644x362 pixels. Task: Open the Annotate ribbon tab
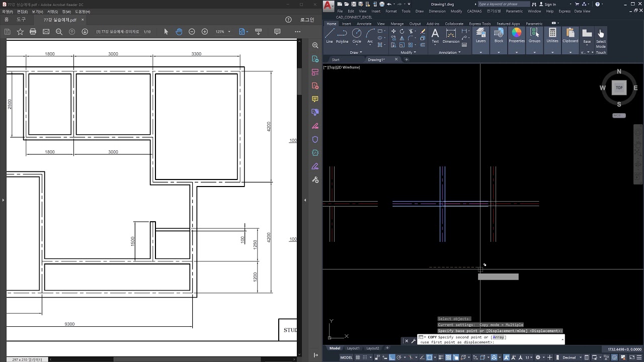click(364, 24)
